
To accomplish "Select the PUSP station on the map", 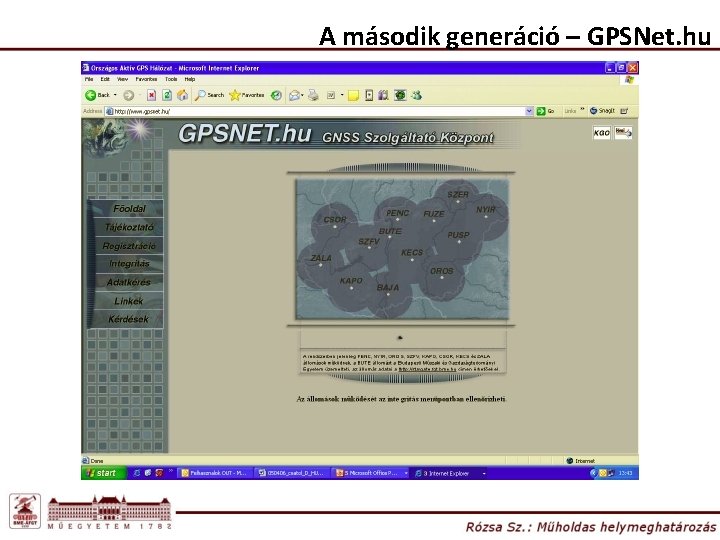I will [458, 237].
